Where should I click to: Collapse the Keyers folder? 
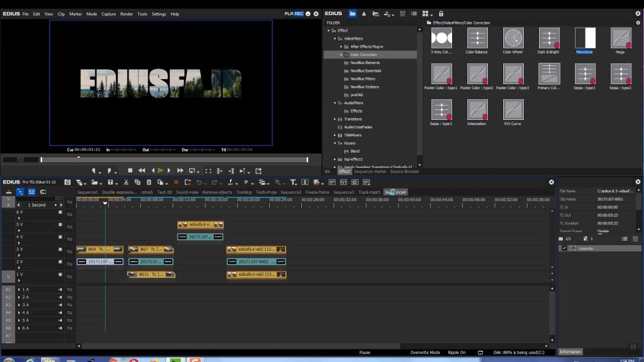[335, 143]
